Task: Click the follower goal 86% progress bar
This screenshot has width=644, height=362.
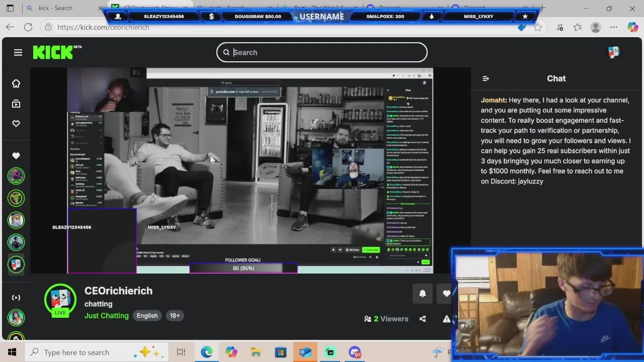Action: (x=244, y=268)
